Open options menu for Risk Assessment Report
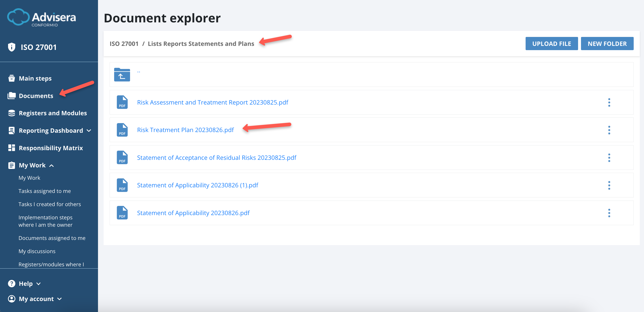 coord(609,102)
